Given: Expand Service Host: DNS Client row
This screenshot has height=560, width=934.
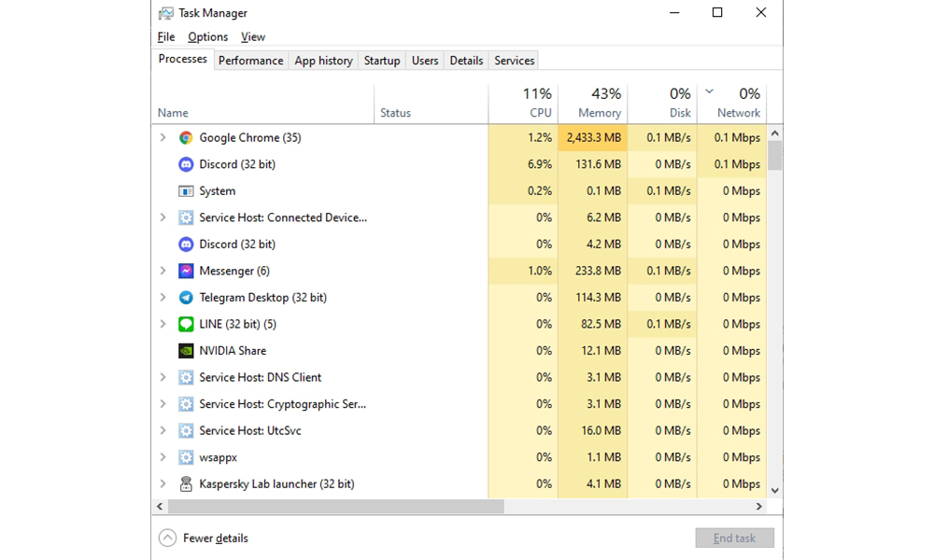Looking at the screenshot, I should (x=163, y=377).
